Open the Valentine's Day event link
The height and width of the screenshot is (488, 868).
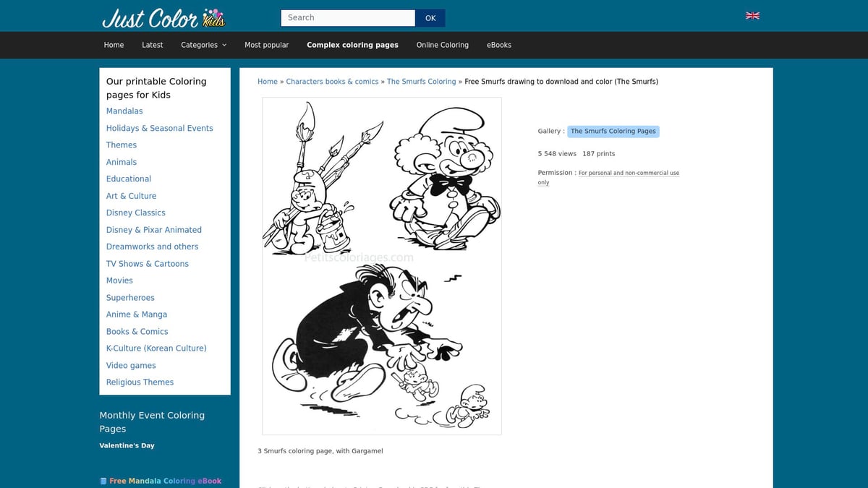tap(127, 445)
